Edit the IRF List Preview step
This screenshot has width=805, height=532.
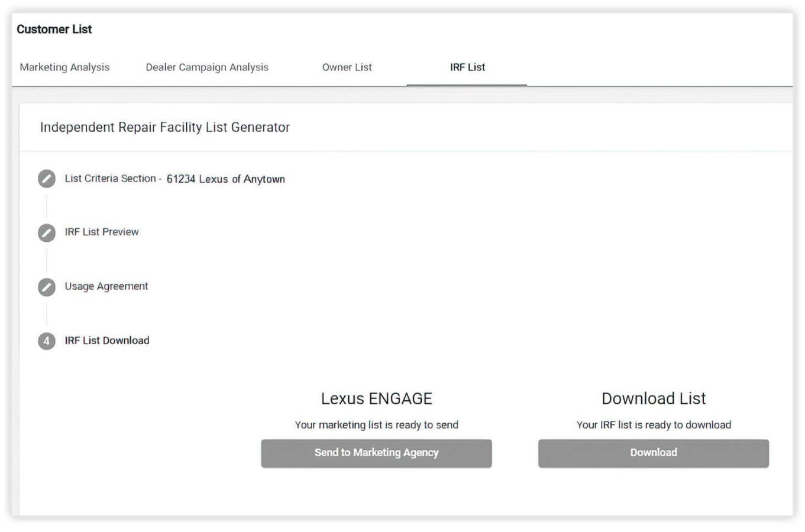(46, 232)
